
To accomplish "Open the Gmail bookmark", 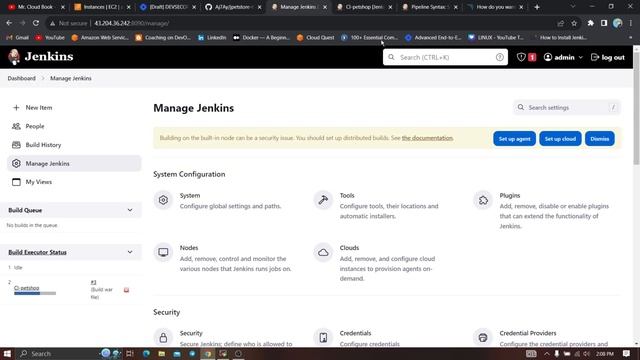I will click(x=18, y=38).
